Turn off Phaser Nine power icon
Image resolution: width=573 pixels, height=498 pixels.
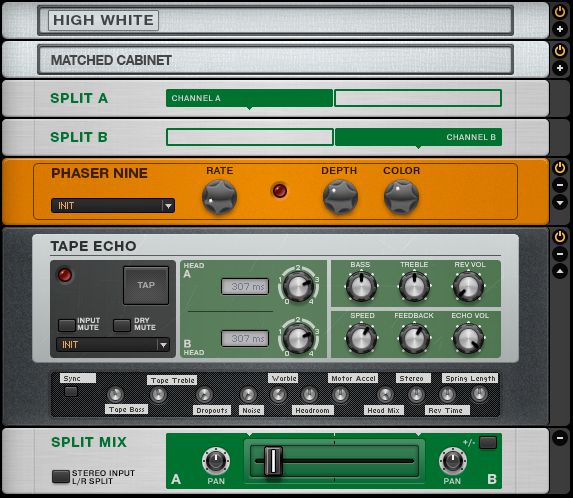[x=559, y=168]
